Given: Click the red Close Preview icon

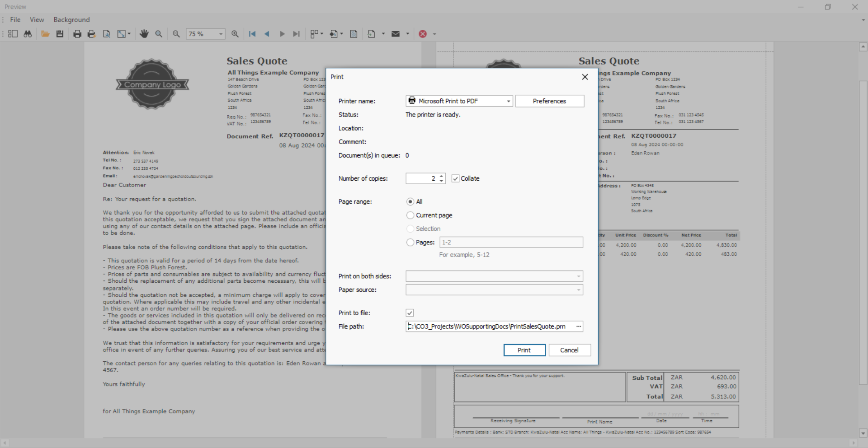Looking at the screenshot, I should (x=423, y=34).
